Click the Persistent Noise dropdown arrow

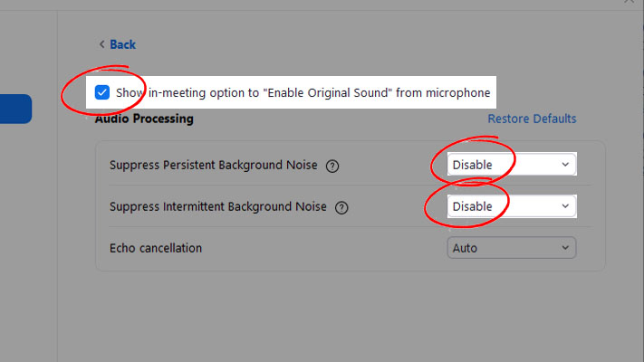tap(565, 165)
